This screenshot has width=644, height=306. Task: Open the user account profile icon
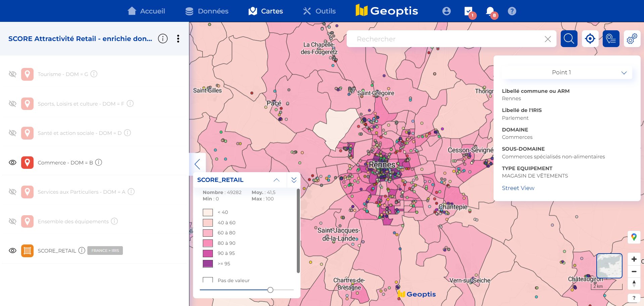tap(446, 11)
